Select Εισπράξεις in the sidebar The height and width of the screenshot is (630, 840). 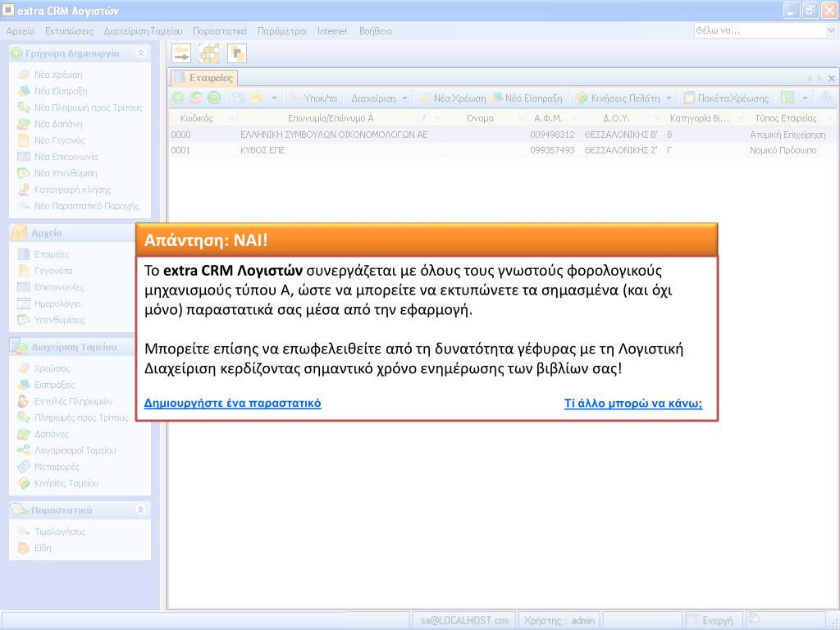46,386
